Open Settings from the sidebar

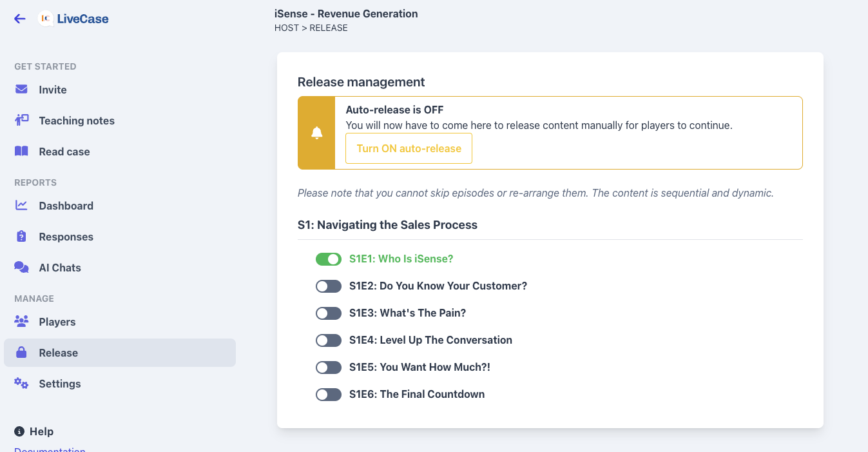(x=120, y=384)
